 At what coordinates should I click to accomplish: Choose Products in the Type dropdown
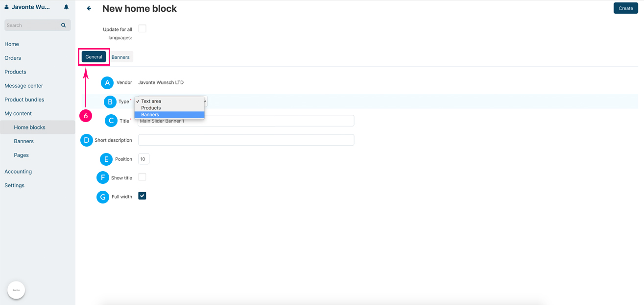[x=151, y=108]
